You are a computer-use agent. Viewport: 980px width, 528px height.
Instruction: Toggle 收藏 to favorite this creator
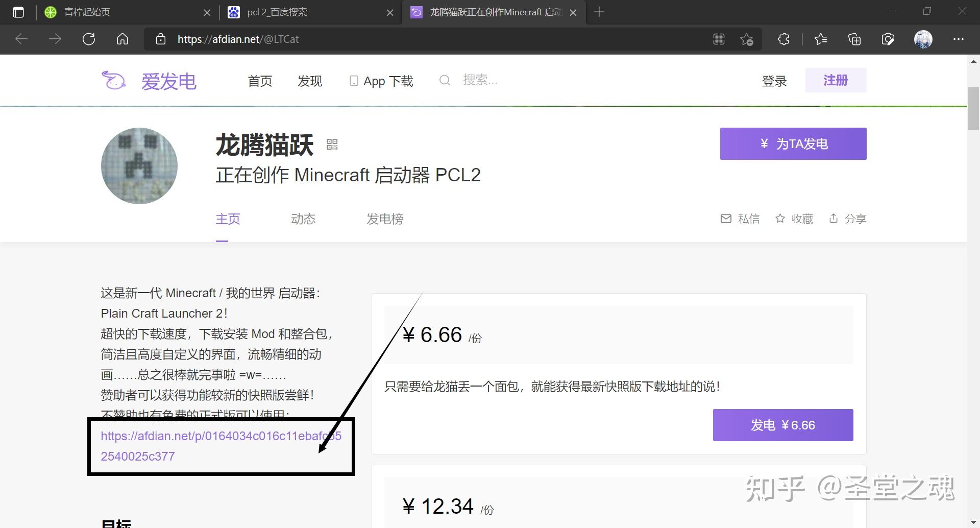coord(794,219)
